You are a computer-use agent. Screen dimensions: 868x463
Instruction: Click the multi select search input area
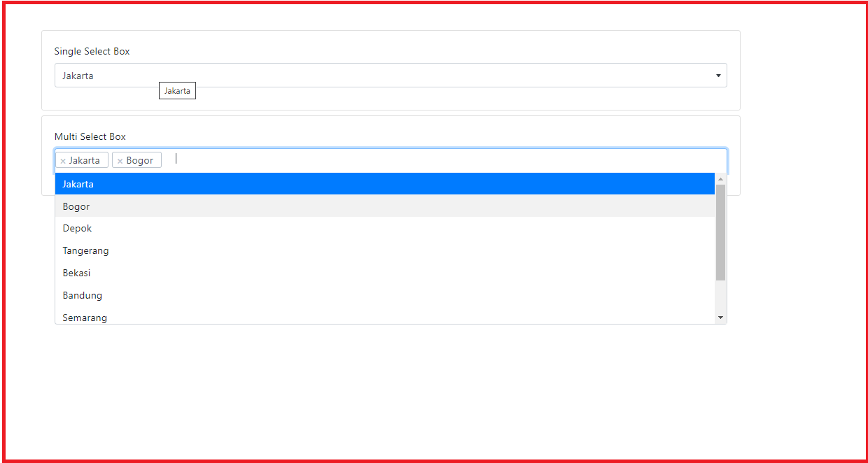pos(448,159)
